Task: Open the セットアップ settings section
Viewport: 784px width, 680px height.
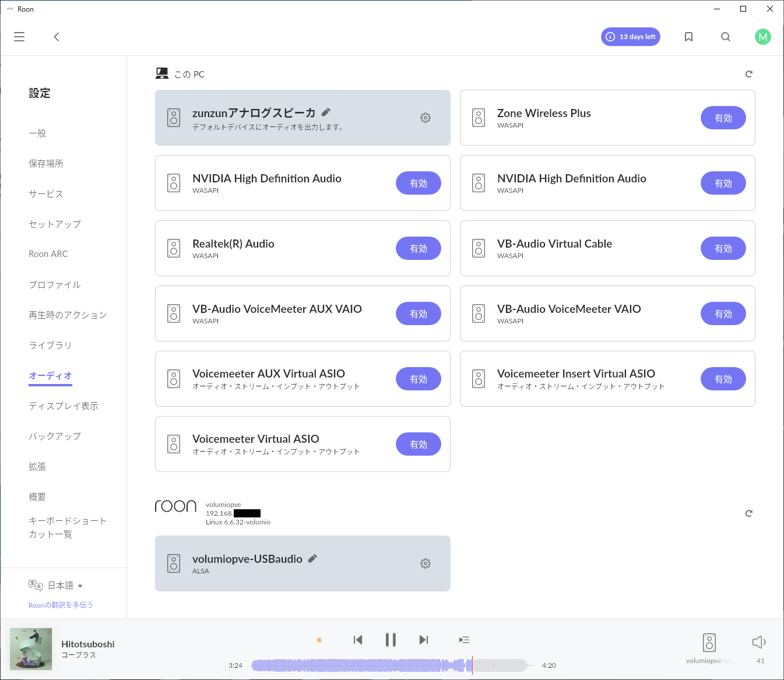Action: [x=55, y=224]
